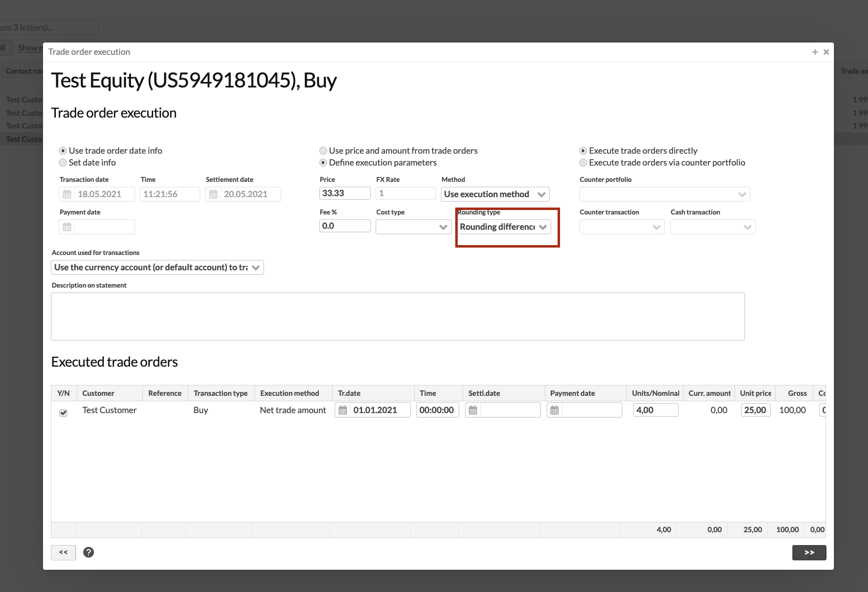The height and width of the screenshot is (592, 868).
Task: Uncheck the Y/N checkbox for Test Customer
Action: click(x=63, y=413)
